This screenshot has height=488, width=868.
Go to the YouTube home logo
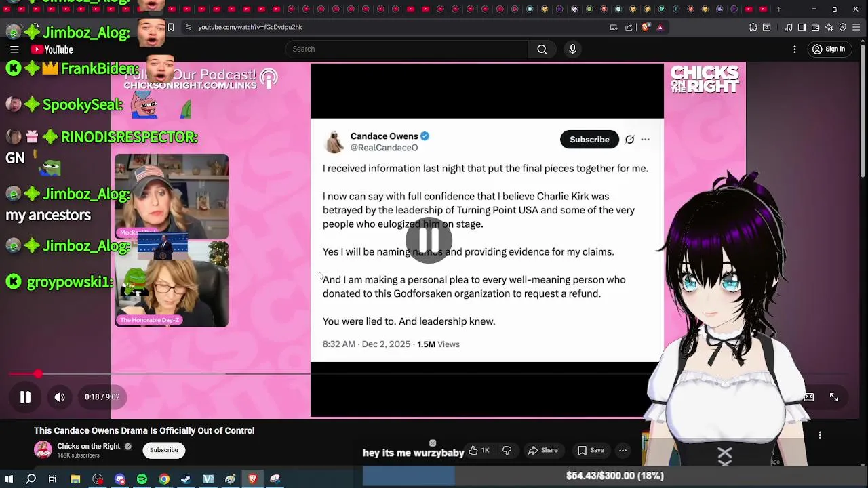click(52, 49)
